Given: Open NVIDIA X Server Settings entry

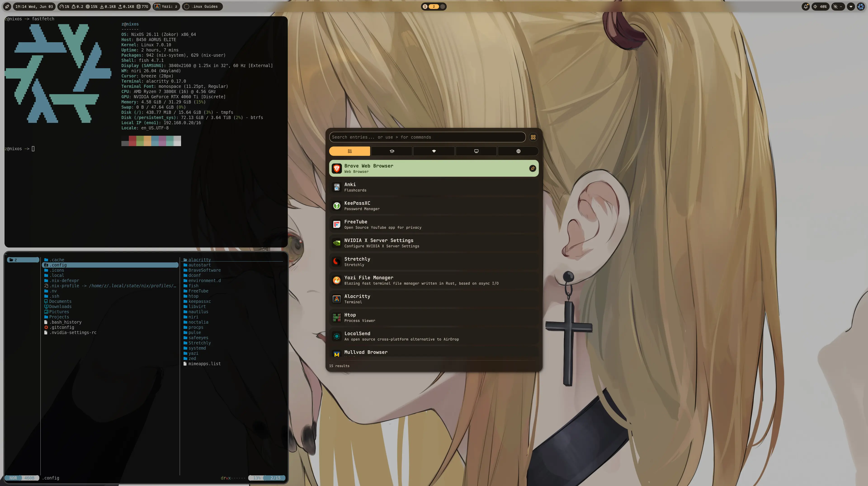Looking at the screenshot, I should coord(434,243).
